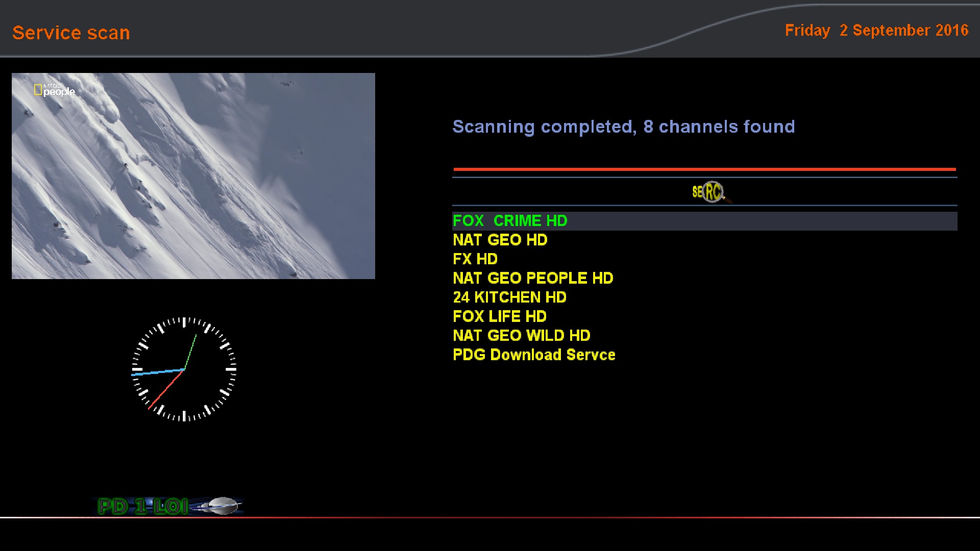Image resolution: width=980 pixels, height=551 pixels.
Task: Select the PDG Download Servce entry
Action: 533,355
